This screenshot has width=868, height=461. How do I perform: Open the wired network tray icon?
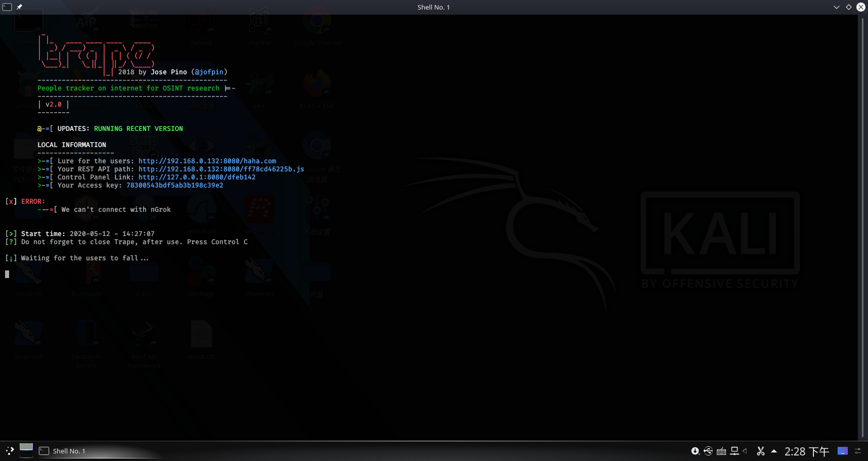click(735, 451)
